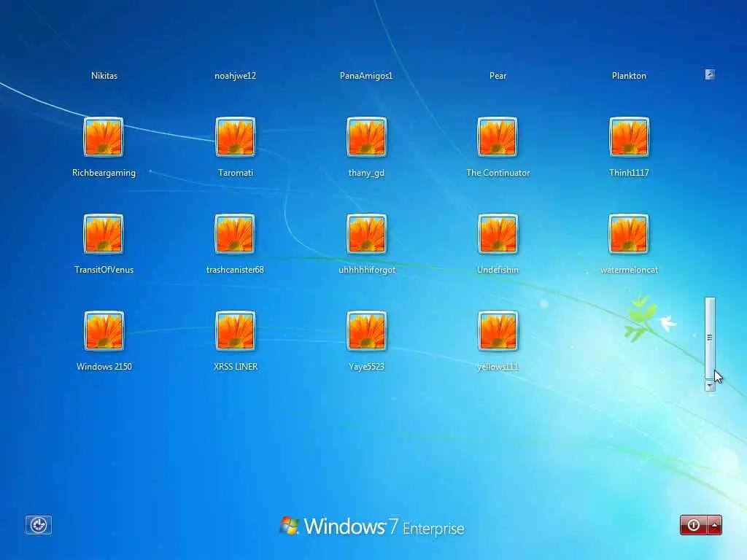Open shutdown options arrow menu
Viewport: 747px width, 560px height.
click(715, 525)
